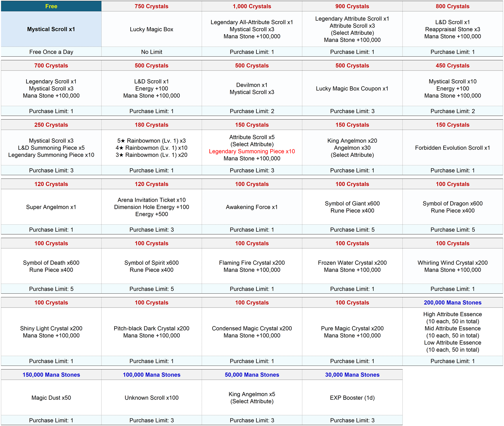Image resolution: width=504 pixels, height=426 pixels.
Task: Click the Awakening Force x1 cell
Action: point(252,207)
